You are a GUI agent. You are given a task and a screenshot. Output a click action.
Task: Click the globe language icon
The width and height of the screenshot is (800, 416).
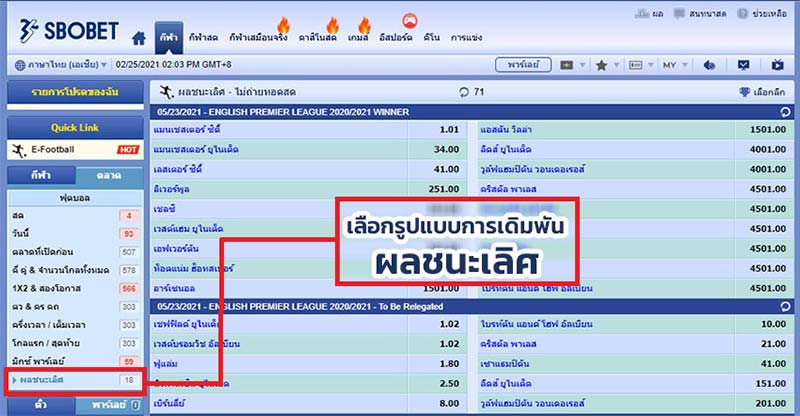click(20, 65)
